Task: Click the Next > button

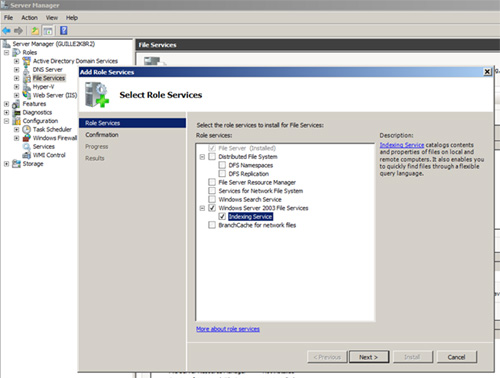Action: [369, 357]
